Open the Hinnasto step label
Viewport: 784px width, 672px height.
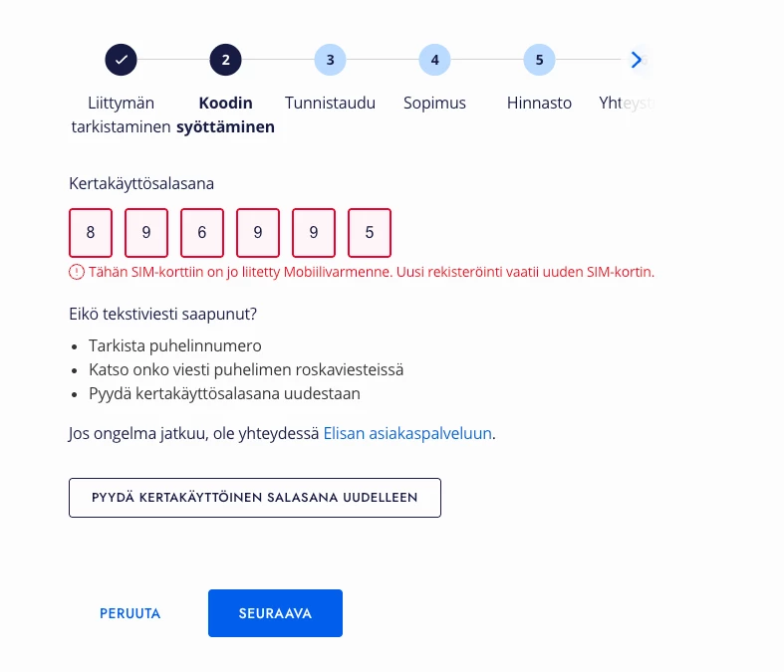539,103
